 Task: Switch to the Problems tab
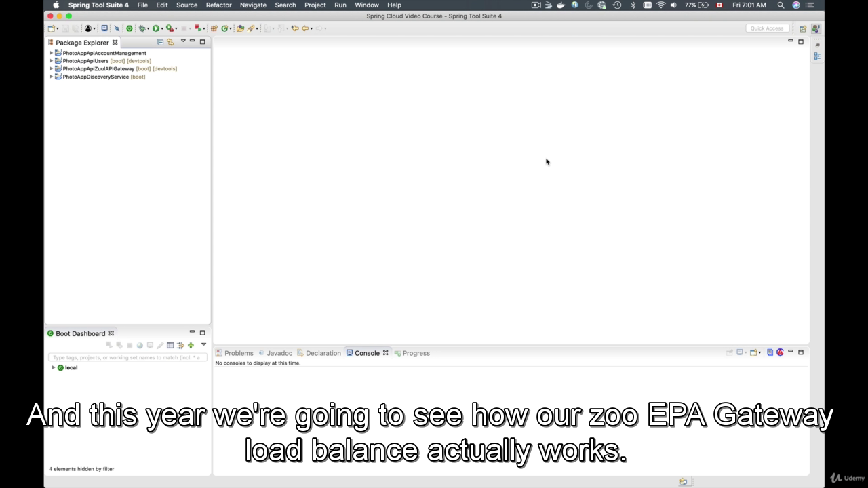point(235,353)
